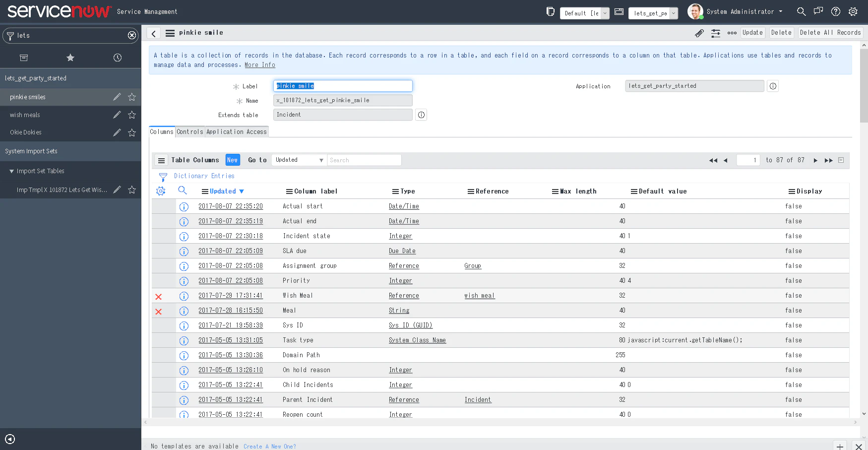
Task: Open the connect chat icon
Action: [x=818, y=11]
